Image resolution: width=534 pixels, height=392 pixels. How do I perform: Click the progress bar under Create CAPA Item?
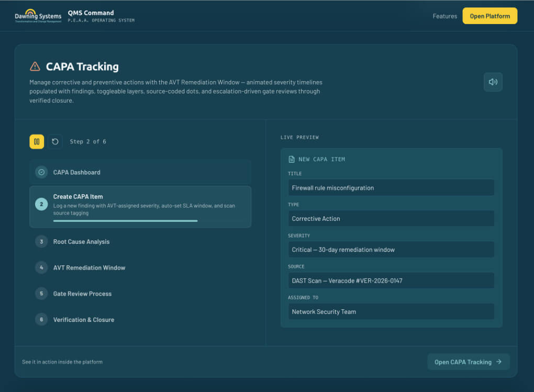[125, 221]
